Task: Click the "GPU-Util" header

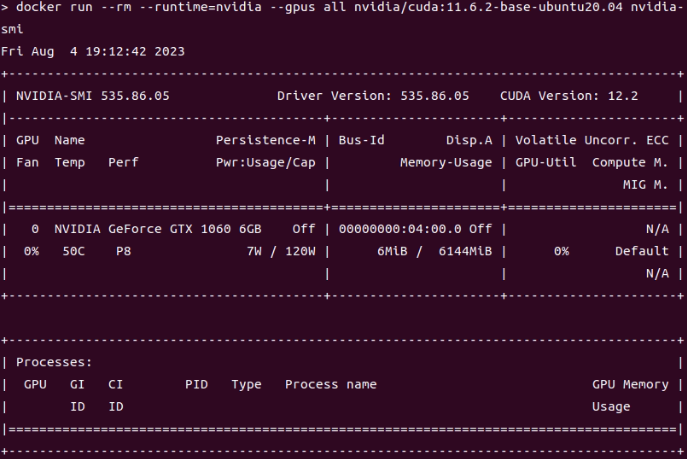Action: click(545, 162)
